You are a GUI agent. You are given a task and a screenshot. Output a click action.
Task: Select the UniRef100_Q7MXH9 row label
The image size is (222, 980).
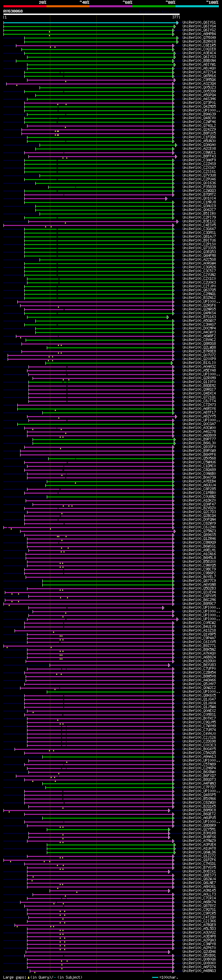(x=199, y=38)
